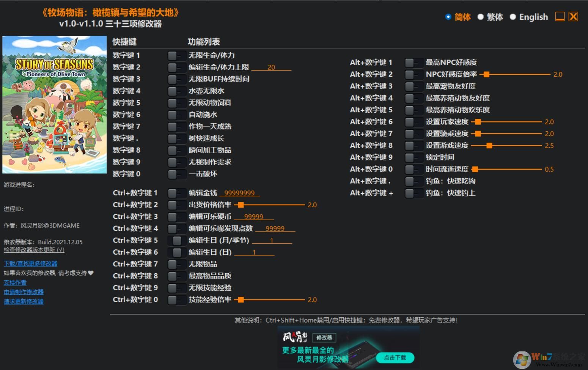Open the 下载/查找更多修改器 link
This screenshot has height=370, width=588.
[30, 263]
